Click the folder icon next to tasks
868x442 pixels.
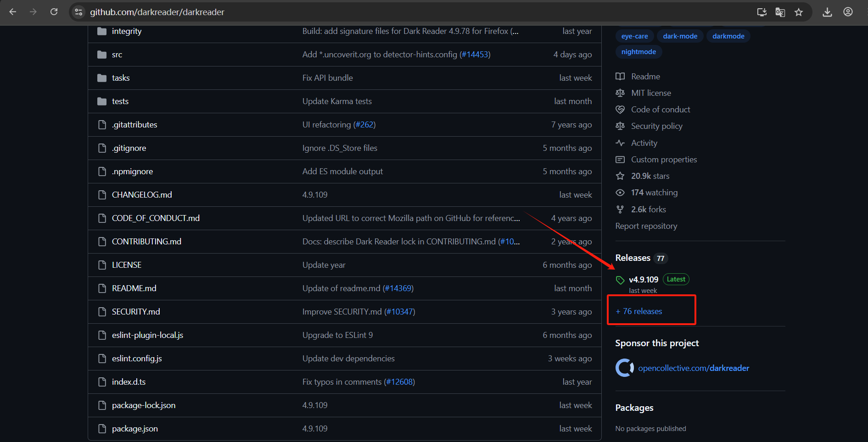(x=102, y=78)
